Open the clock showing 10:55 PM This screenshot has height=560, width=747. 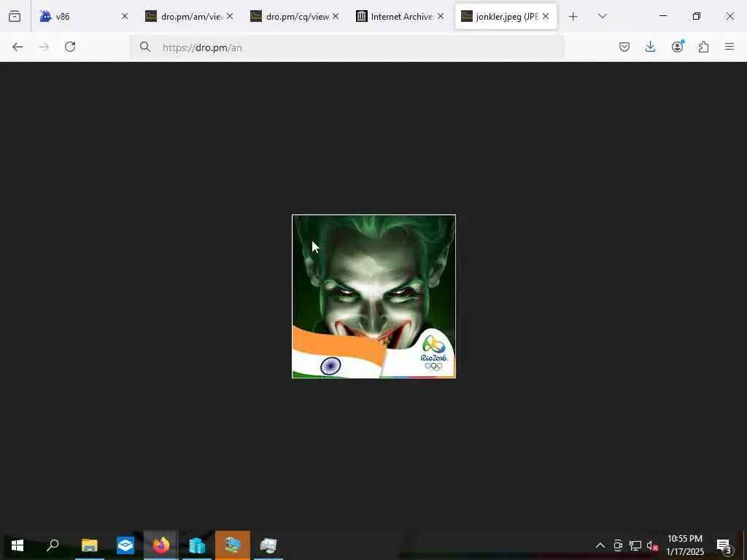pyautogui.click(x=685, y=545)
